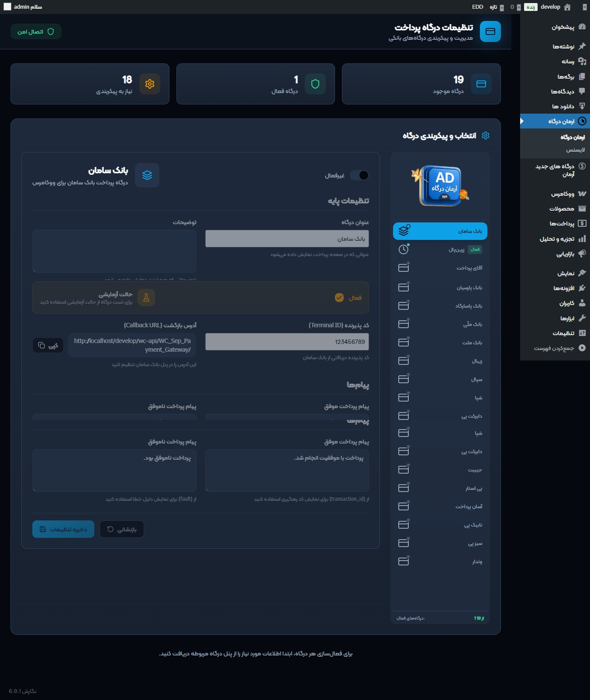Focus the پرداخت ناموفق بود textarea
This screenshot has height=700, width=590.
point(114,471)
